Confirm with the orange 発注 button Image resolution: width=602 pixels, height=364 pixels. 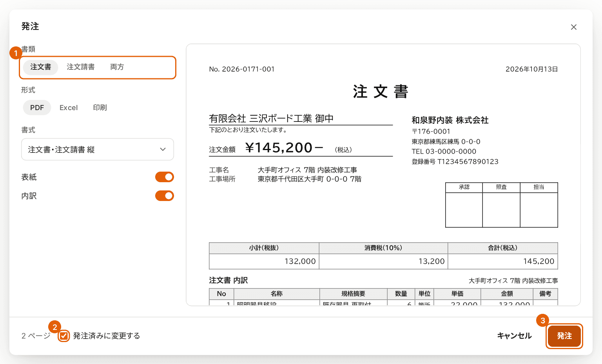564,336
